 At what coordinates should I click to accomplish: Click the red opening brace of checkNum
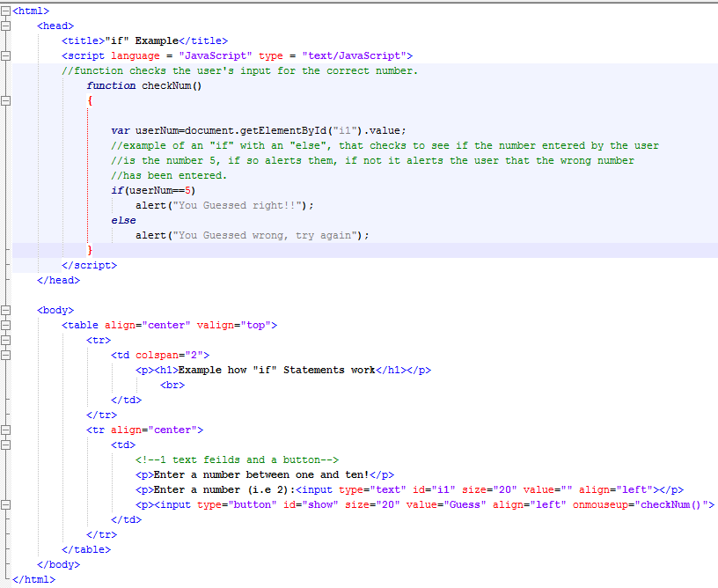click(90, 100)
